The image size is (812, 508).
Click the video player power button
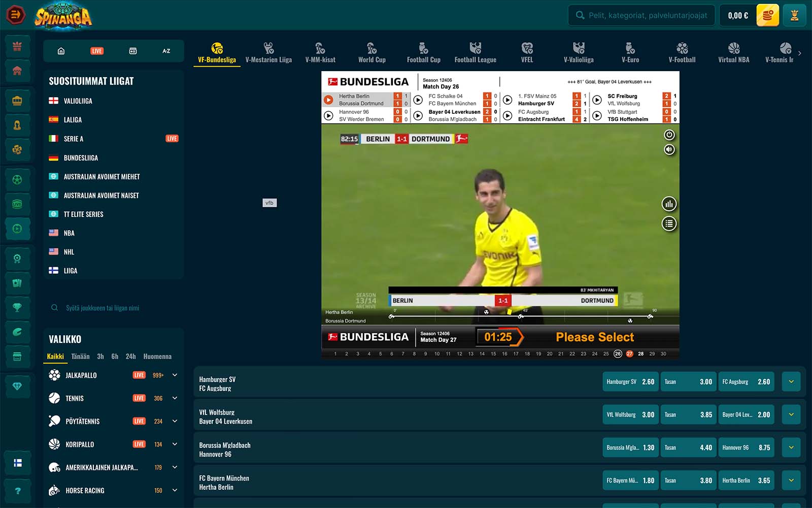click(x=669, y=135)
